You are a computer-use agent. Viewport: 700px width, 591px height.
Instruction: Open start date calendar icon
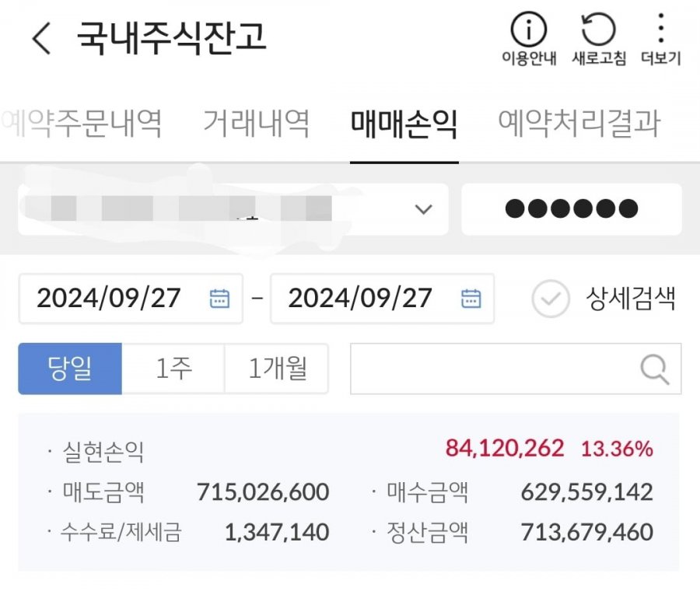[220, 299]
